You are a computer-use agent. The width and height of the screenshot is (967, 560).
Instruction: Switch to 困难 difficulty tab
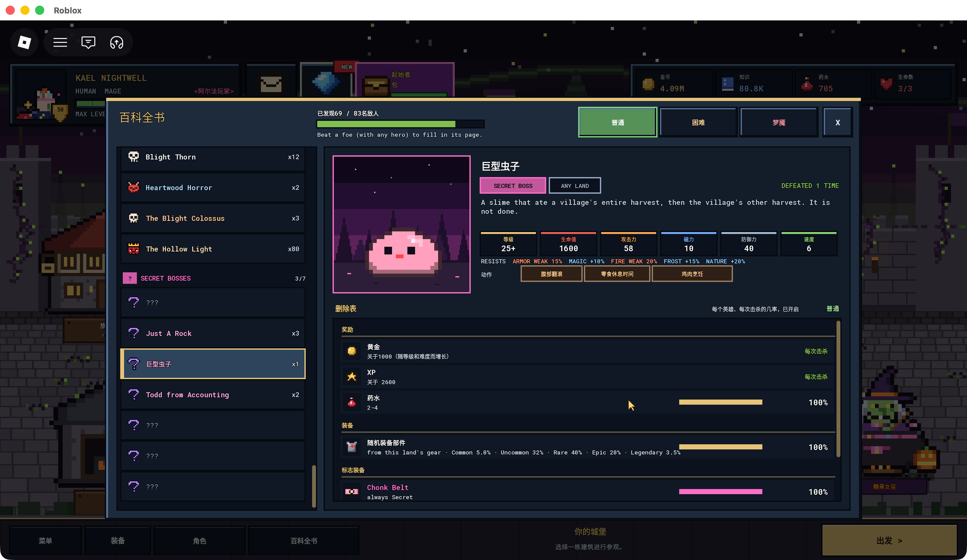[x=698, y=122]
